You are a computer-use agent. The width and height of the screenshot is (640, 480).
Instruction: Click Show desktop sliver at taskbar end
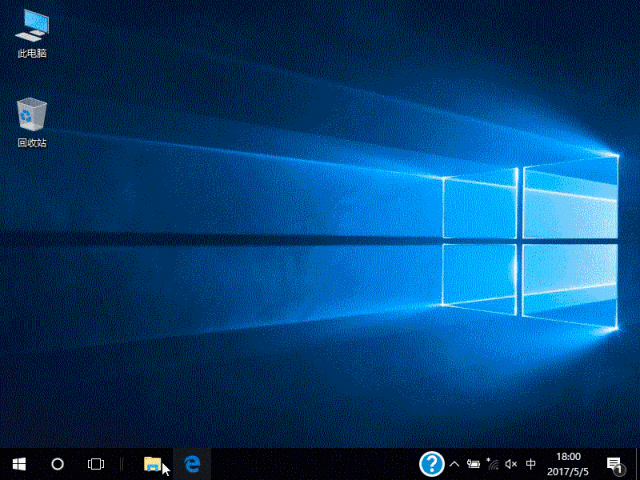click(638, 464)
